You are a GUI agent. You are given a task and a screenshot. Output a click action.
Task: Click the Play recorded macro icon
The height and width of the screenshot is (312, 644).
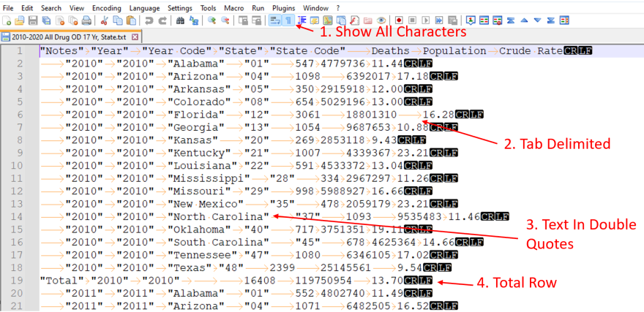click(426, 20)
